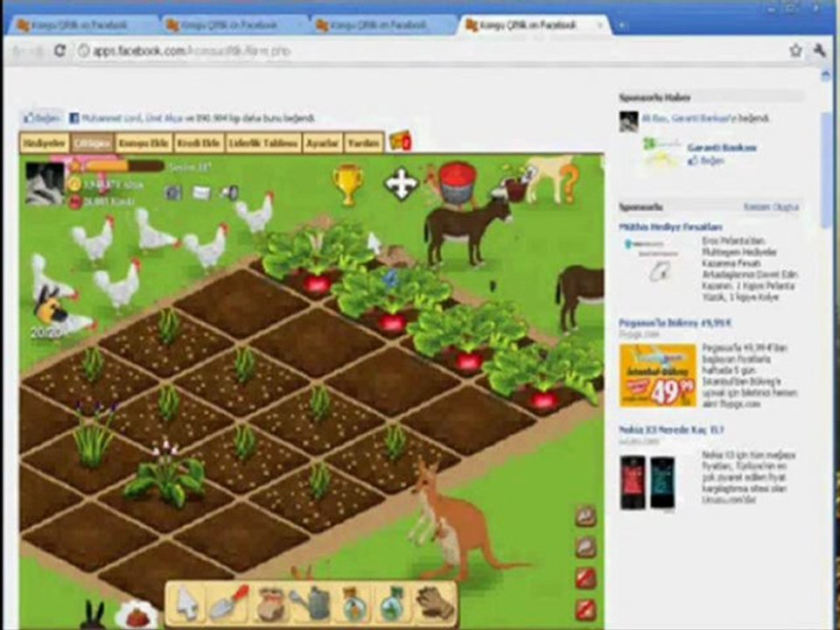
Task: Click the player profile picture
Action: (x=45, y=184)
